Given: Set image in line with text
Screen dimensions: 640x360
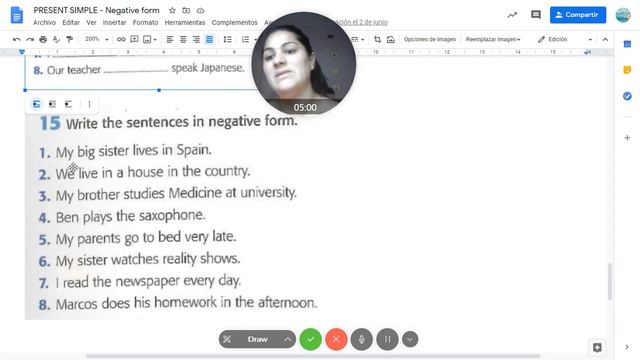Looking at the screenshot, I should [36, 104].
